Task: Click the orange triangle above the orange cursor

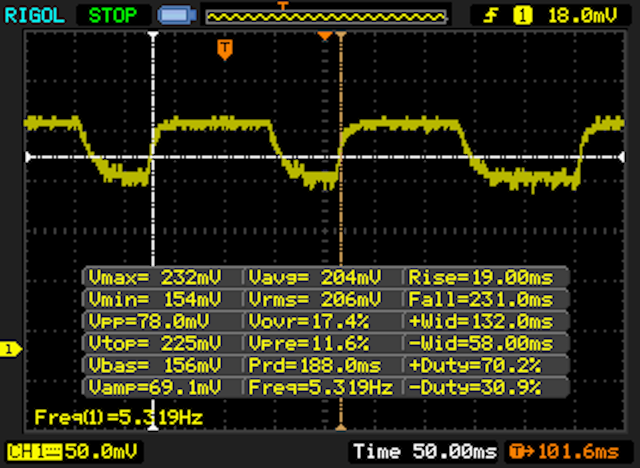Action: 324,36
